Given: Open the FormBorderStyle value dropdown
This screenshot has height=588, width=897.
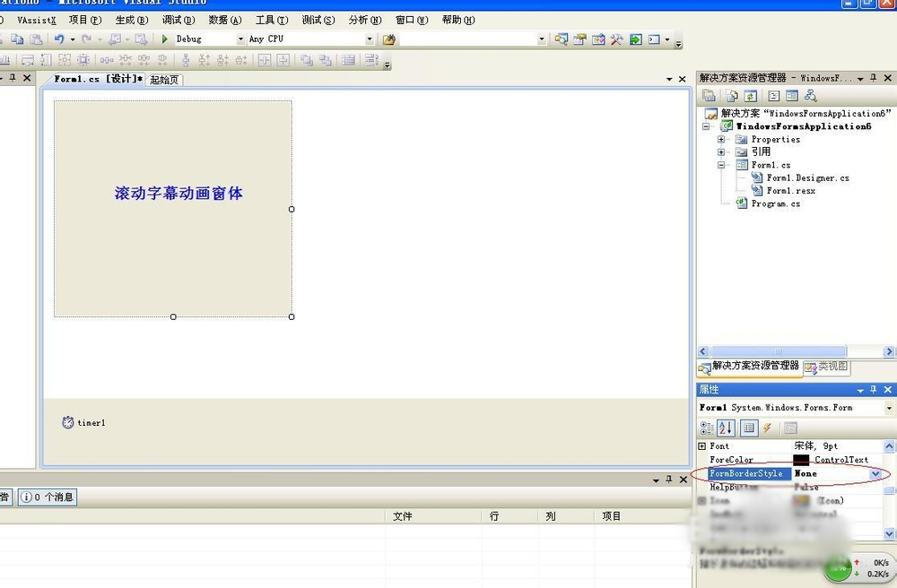Looking at the screenshot, I should pos(875,473).
